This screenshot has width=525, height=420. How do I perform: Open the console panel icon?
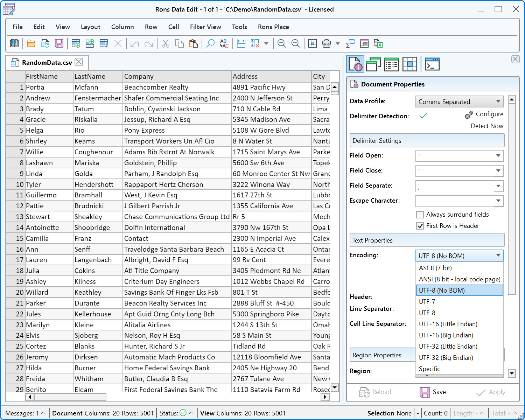pyautogui.click(x=432, y=64)
